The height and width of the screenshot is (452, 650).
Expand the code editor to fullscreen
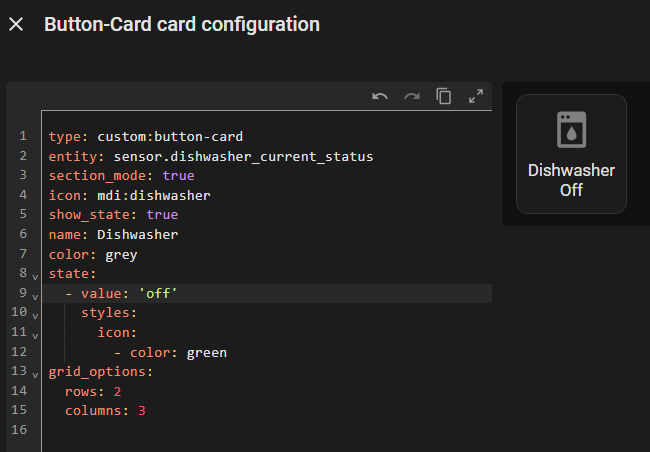(476, 96)
